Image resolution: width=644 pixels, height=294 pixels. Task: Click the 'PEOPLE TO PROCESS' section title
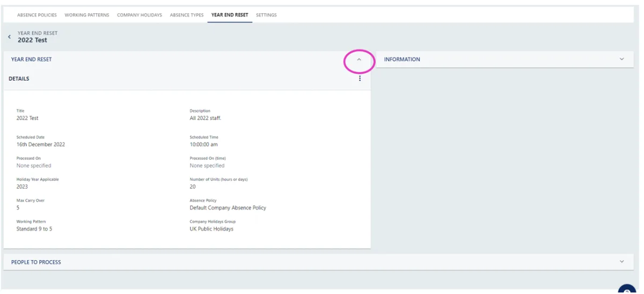[36, 262]
